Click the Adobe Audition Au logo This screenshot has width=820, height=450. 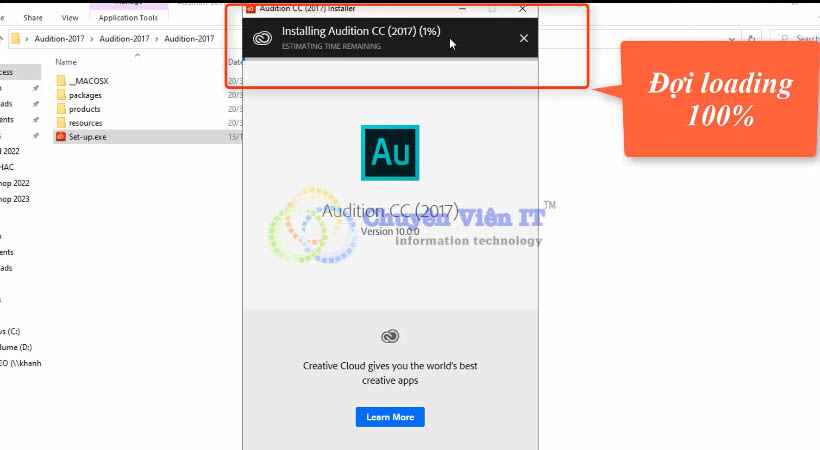(x=390, y=153)
